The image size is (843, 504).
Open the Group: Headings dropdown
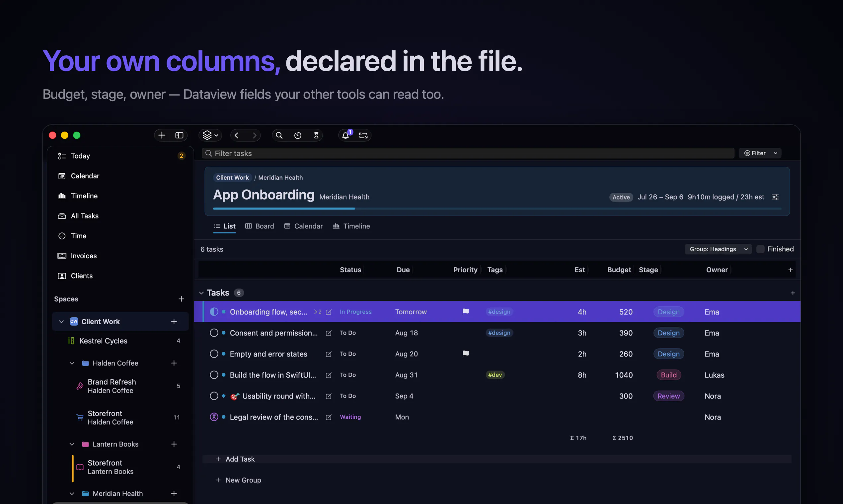click(718, 249)
